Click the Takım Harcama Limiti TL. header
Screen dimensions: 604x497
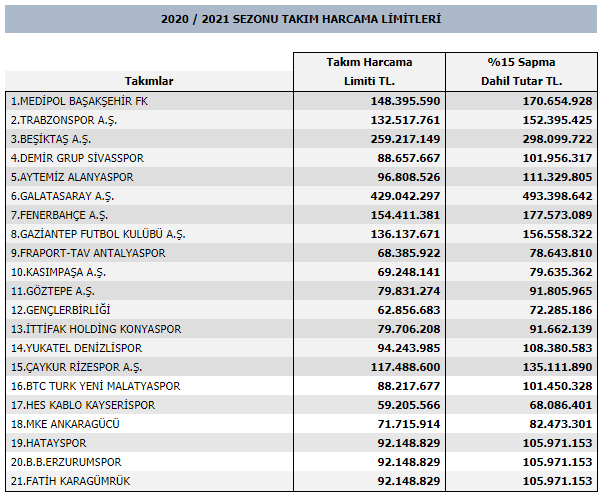[369, 72]
